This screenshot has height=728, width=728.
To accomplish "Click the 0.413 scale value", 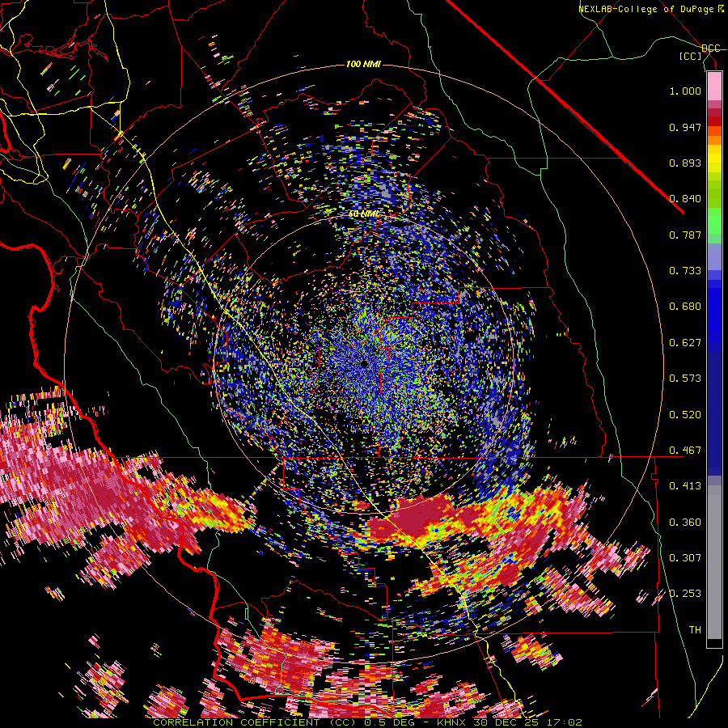I will pos(685,486).
